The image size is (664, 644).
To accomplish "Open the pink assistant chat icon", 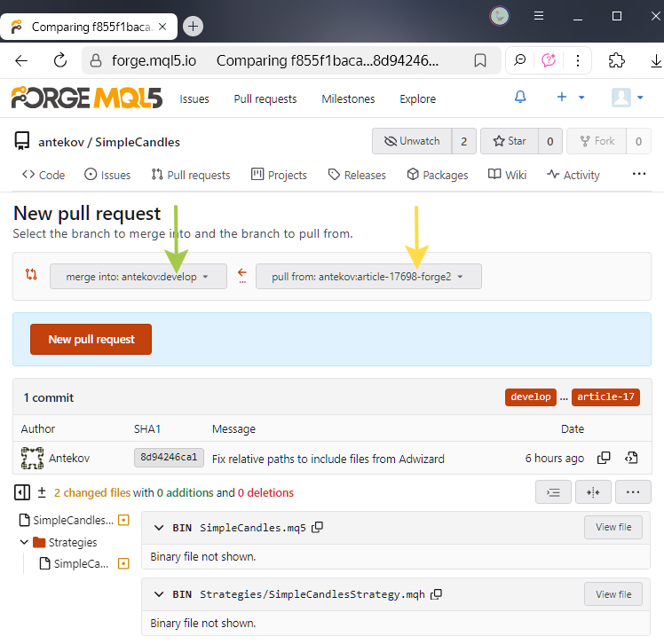I will click(549, 60).
